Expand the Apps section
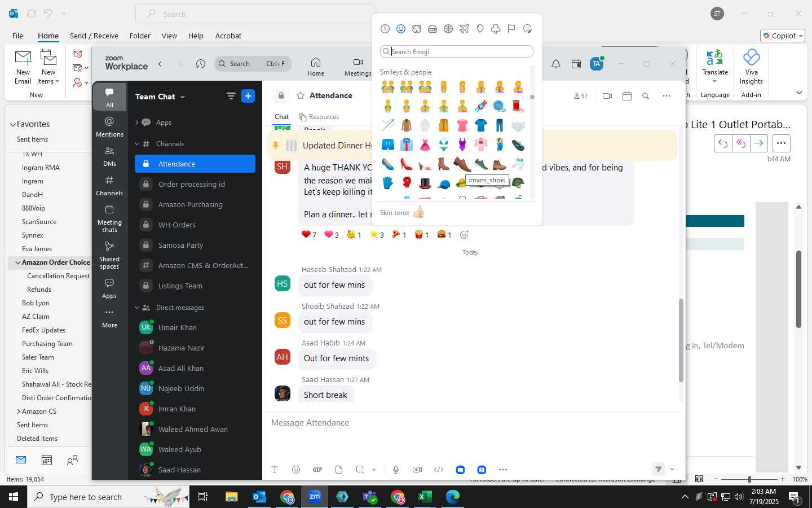Screen dimensions: 812x508 [x=137, y=122]
